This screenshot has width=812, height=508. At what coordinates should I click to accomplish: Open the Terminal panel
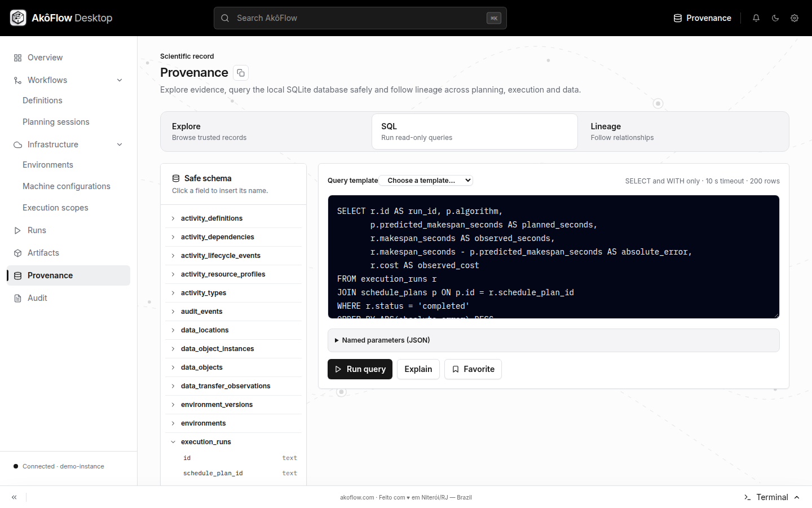[x=772, y=497]
